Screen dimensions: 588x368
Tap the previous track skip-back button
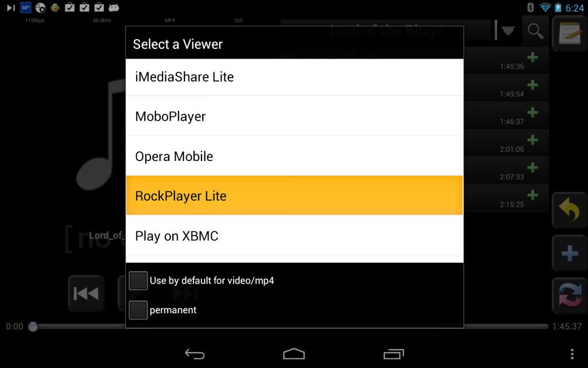[x=86, y=293]
